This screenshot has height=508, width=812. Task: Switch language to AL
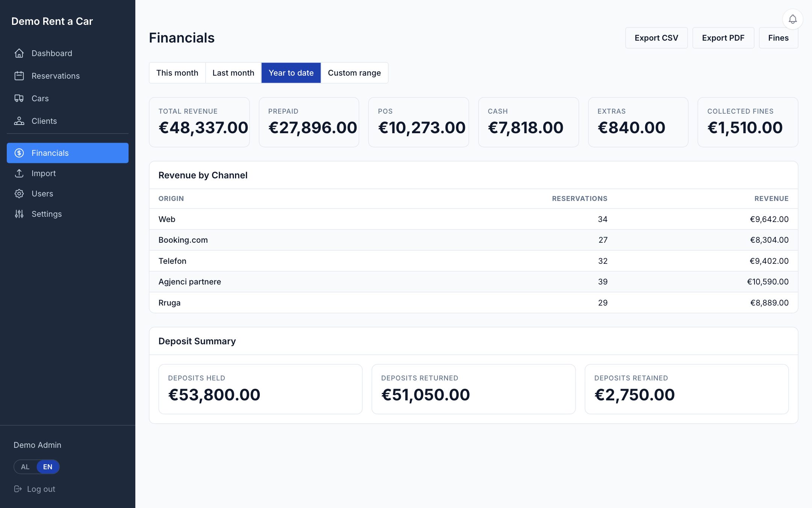(25, 467)
